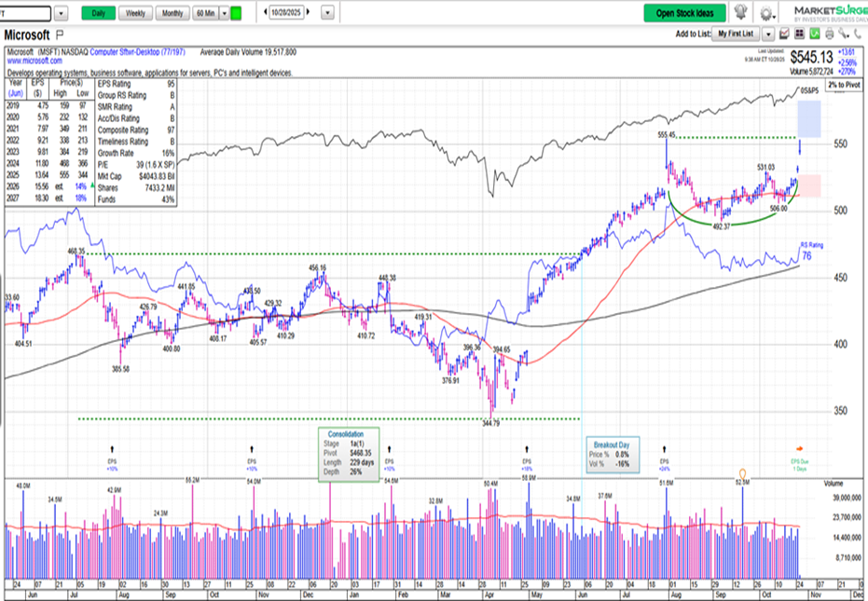The height and width of the screenshot is (601, 868).
Task: Click the 10/28/2025 date field
Action: [x=286, y=13]
